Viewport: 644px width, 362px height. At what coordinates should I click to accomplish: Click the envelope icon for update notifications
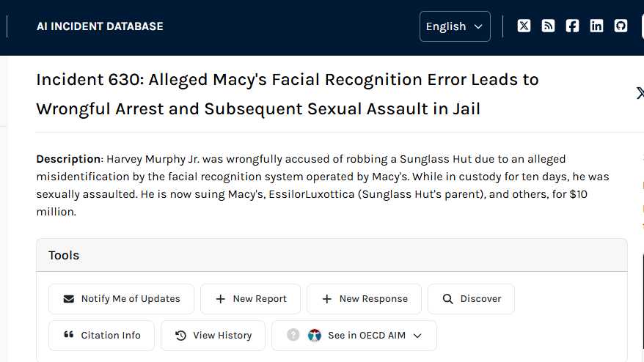[x=69, y=299]
